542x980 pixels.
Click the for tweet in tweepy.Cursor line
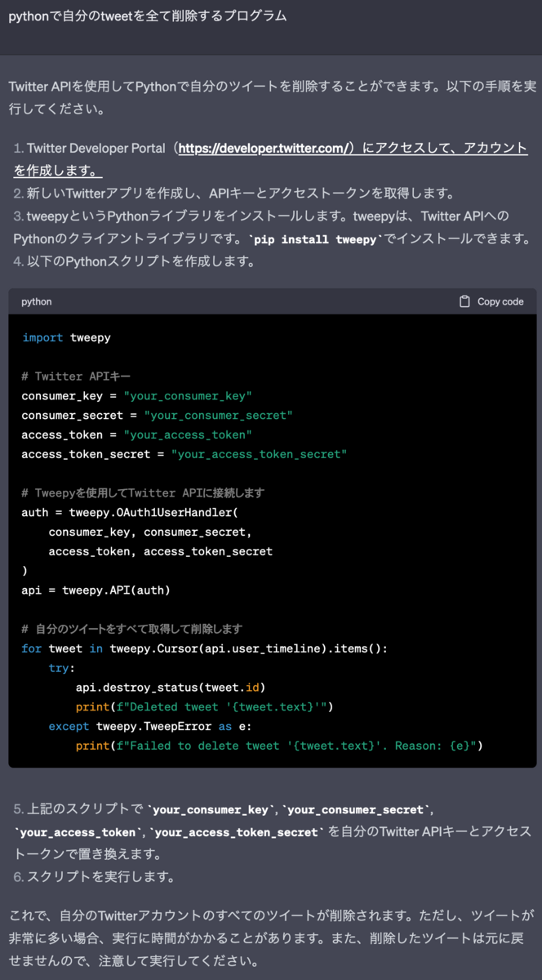(205, 648)
